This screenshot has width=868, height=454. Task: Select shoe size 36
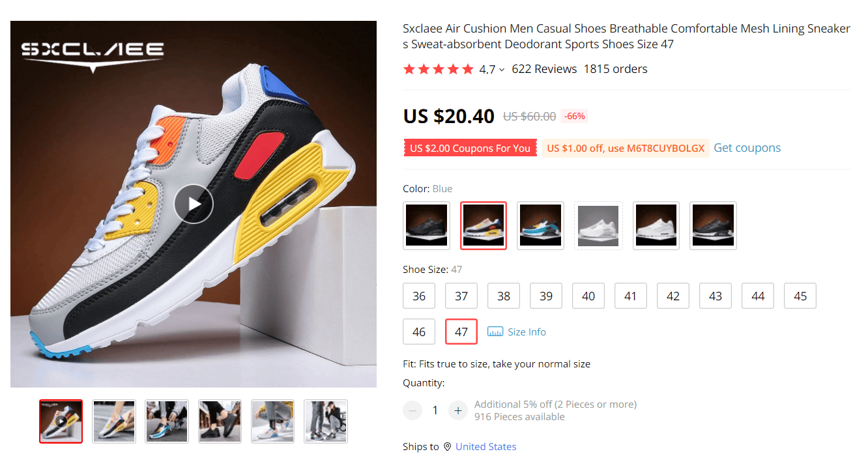(419, 296)
